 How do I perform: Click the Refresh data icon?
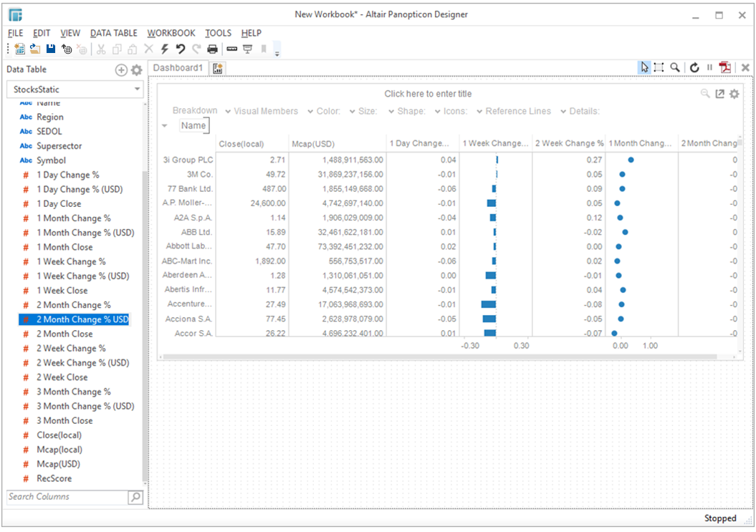[x=694, y=67]
